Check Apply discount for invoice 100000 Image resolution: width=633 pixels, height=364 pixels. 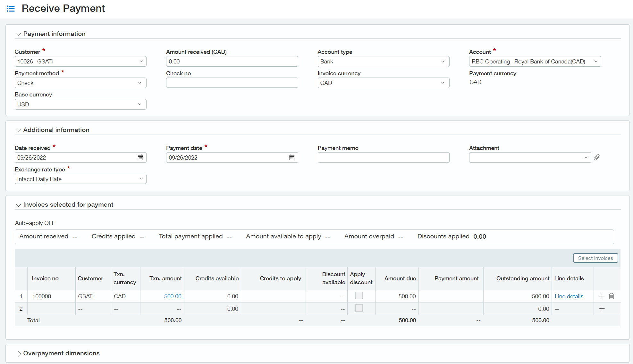[359, 296]
